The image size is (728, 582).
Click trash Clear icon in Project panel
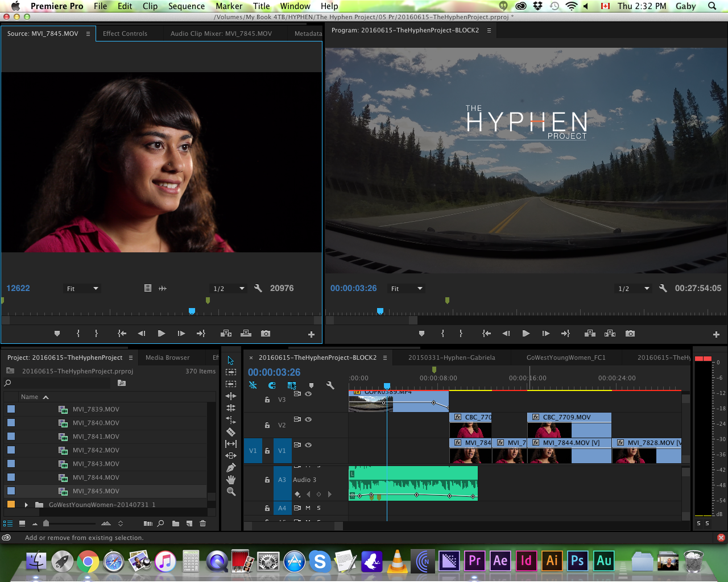(202, 523)
